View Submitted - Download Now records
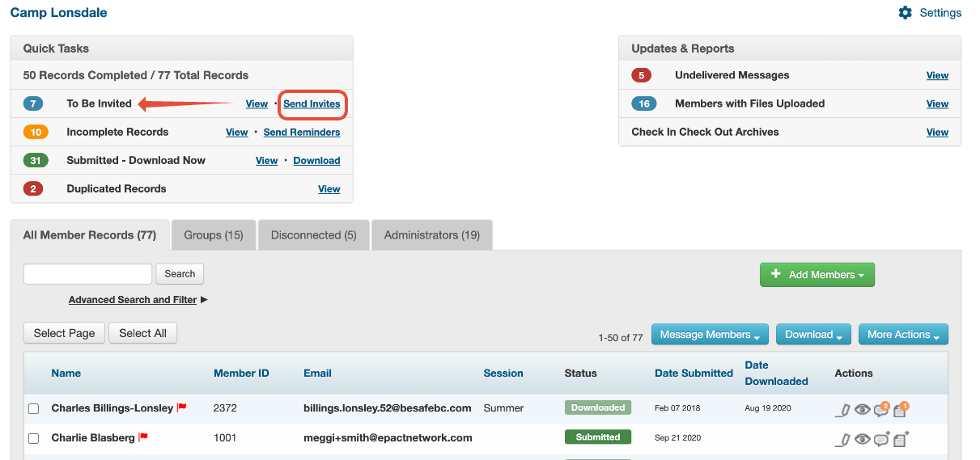 [267, 160]
